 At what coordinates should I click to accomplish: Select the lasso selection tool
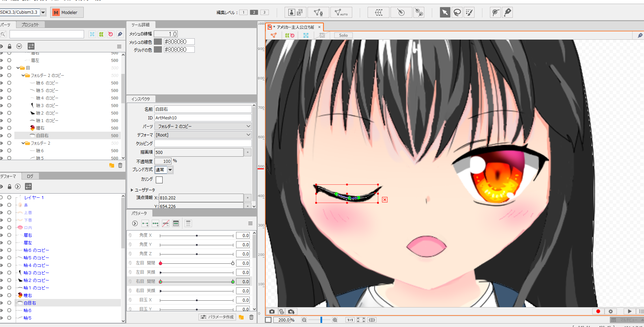(x=457, y=13)
